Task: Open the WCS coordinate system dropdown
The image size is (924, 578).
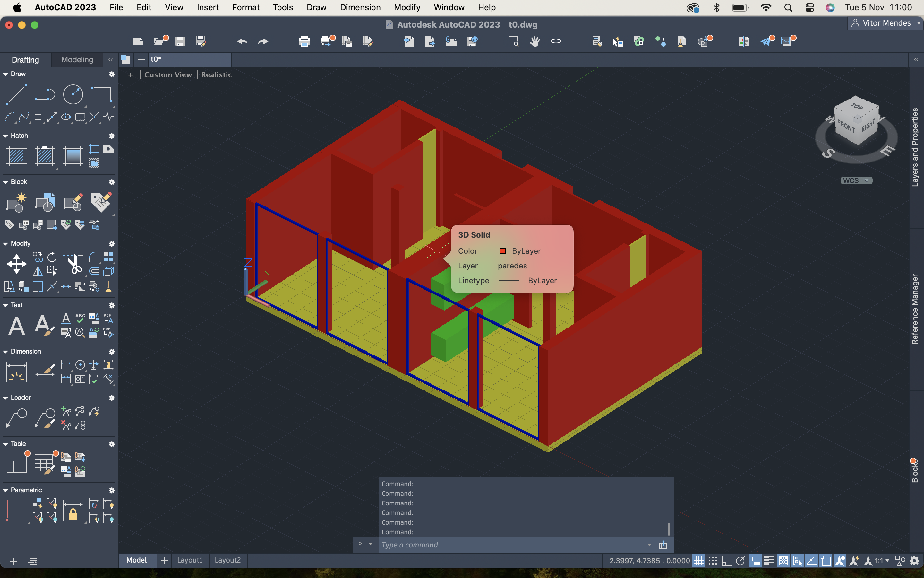Action: click(x=856, y=180)
